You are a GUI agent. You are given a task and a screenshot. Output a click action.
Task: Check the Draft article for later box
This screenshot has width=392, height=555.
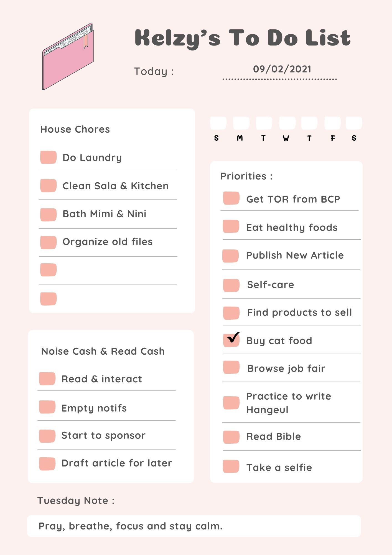click(47, 464)
